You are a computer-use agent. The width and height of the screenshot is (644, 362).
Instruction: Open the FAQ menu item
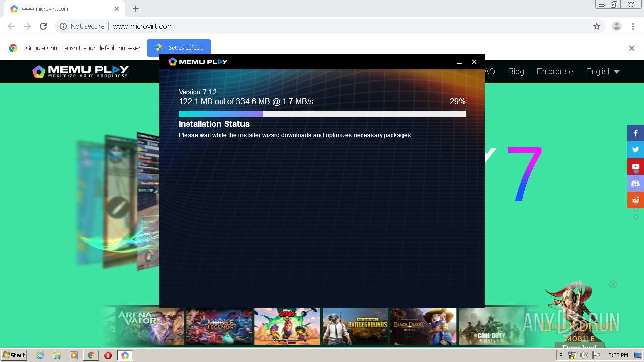pos(490,71)
